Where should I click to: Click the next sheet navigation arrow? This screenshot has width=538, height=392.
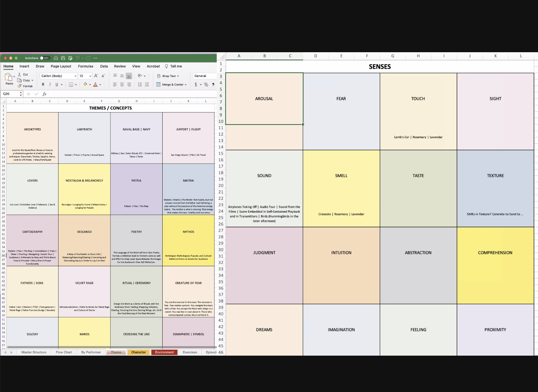[x=12, y=352]
